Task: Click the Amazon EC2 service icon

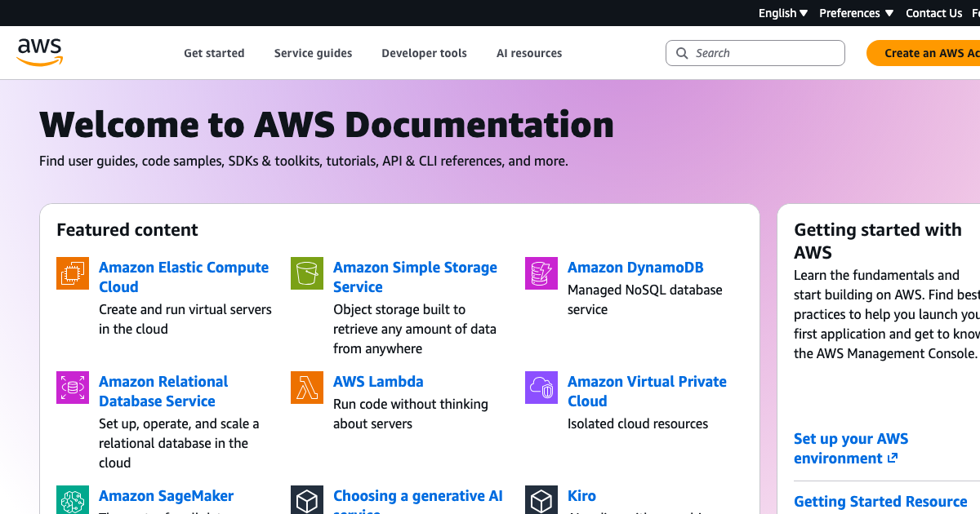Action: click(72, 273)
